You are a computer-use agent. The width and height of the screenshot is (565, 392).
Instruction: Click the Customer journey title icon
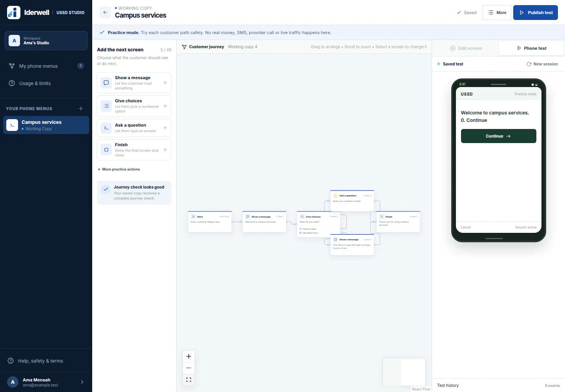click(184, 47)
